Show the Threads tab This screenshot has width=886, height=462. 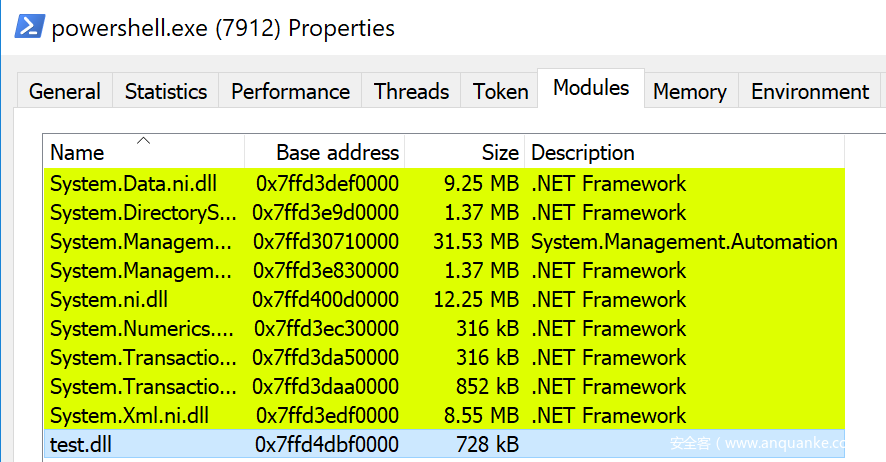point(411,92)
